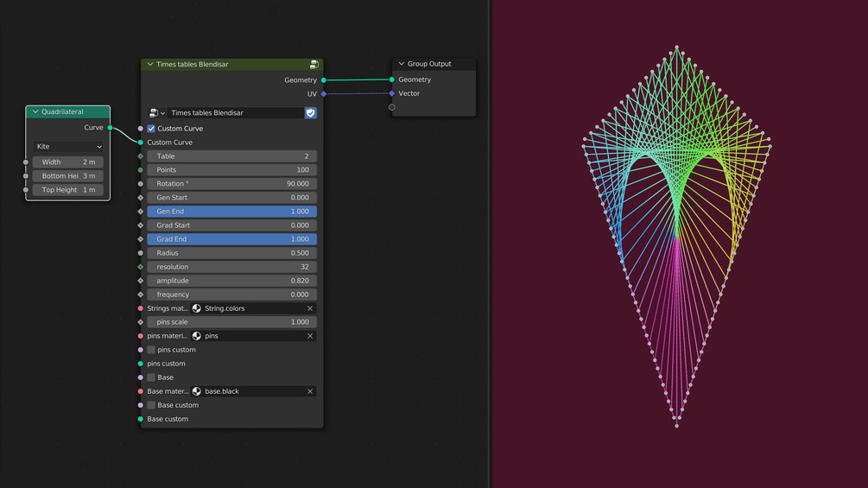The height and width of the screenshot is (488, 868).
Task: Click the pins material input socket
Action: click(141, 336)
